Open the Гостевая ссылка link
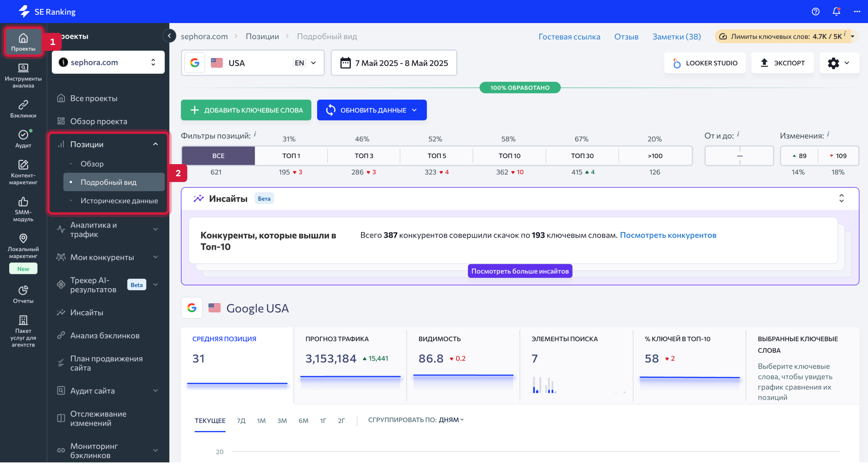The height and width of the screenshot is (465, 868). [569, 36]
